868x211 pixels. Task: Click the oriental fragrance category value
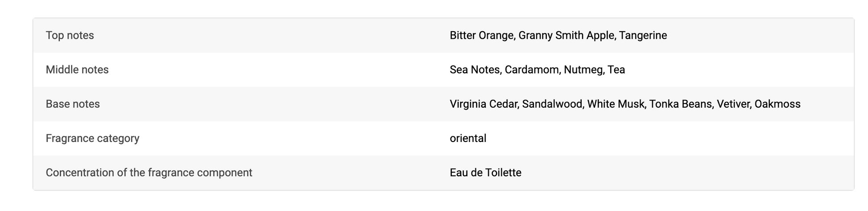point(468,138)
